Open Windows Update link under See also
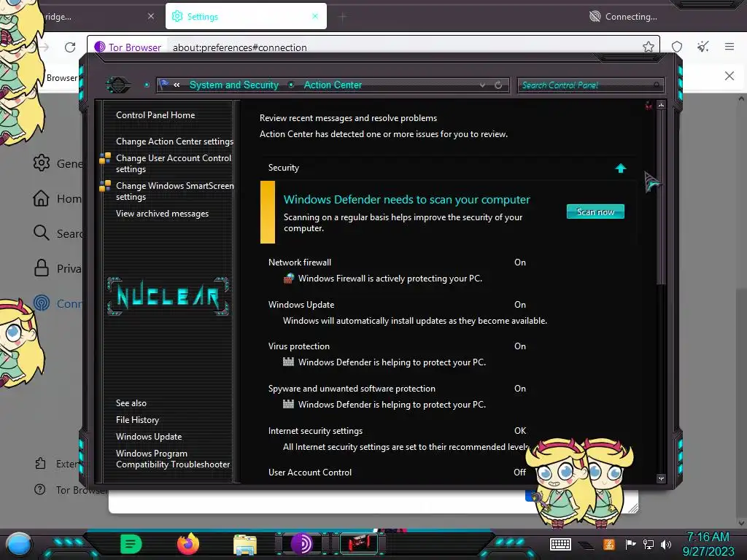 [x=149, y=437]
